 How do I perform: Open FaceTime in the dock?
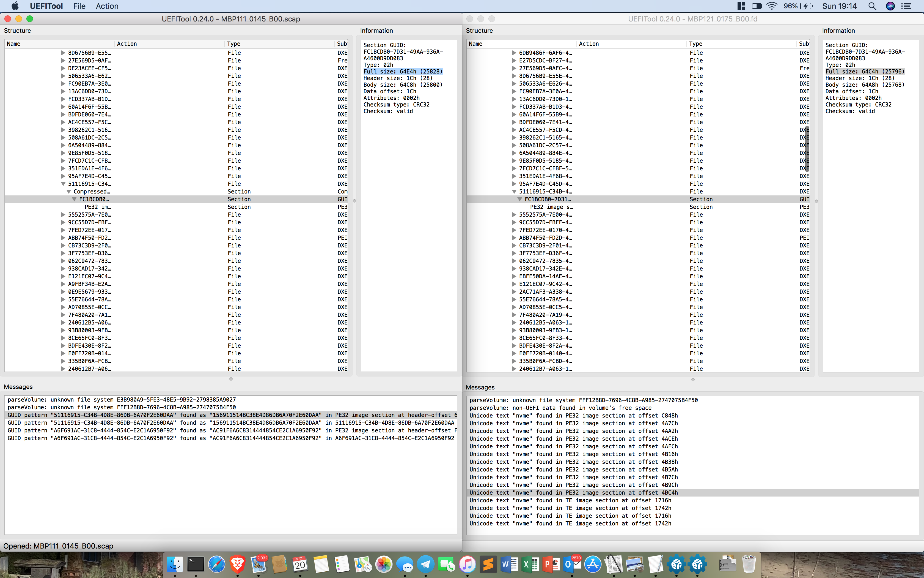(x=446, y=564)
